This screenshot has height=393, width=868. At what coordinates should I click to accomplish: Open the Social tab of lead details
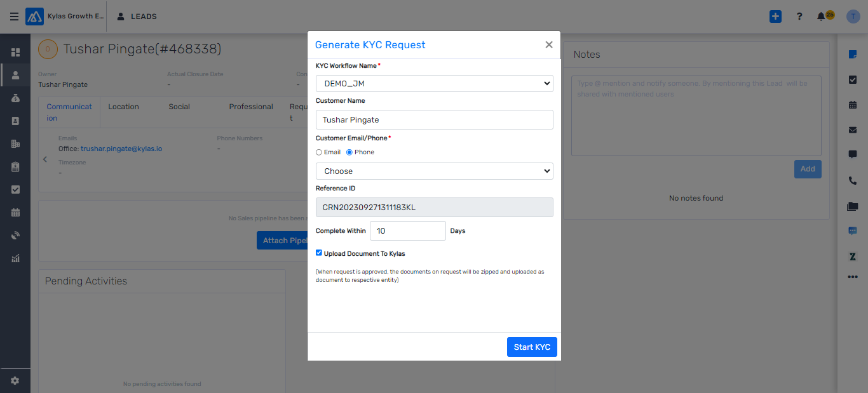point(179,107)
